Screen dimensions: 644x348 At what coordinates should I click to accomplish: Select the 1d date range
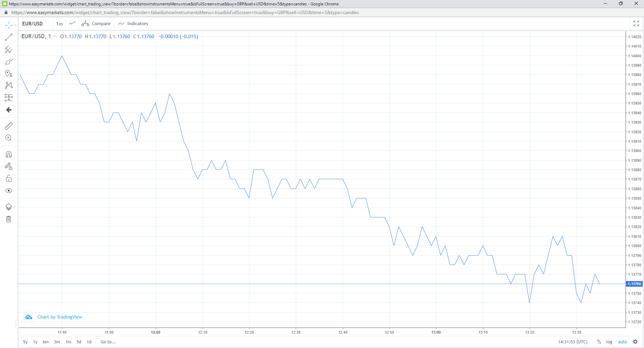pos(89,342)
